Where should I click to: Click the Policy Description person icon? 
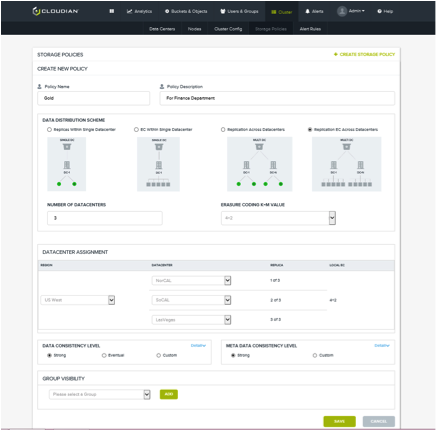point(162,87)
